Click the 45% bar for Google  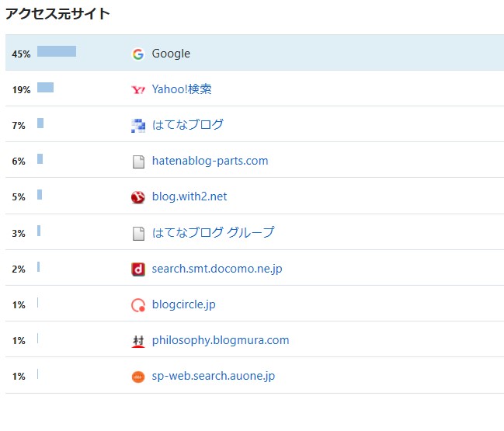(57, 51)
